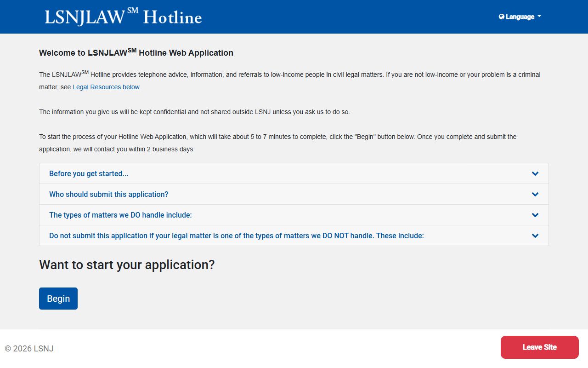588x368 pixels.
Task: Expand 'The types of matters we DO handle' section
Action: (294, 215)
